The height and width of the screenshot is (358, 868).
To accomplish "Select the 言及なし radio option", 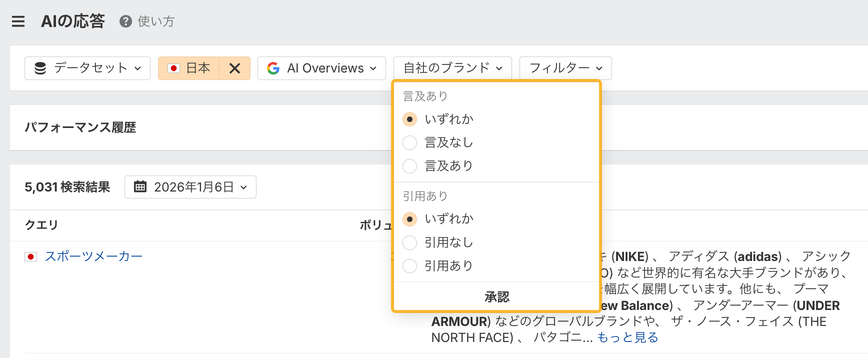I will tap(409, 143).
